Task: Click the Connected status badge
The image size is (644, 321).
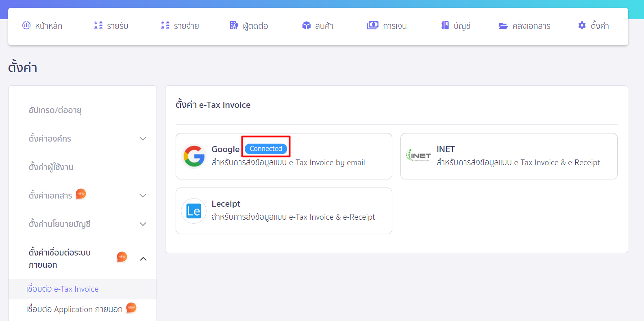Action: tap(266, 149)
